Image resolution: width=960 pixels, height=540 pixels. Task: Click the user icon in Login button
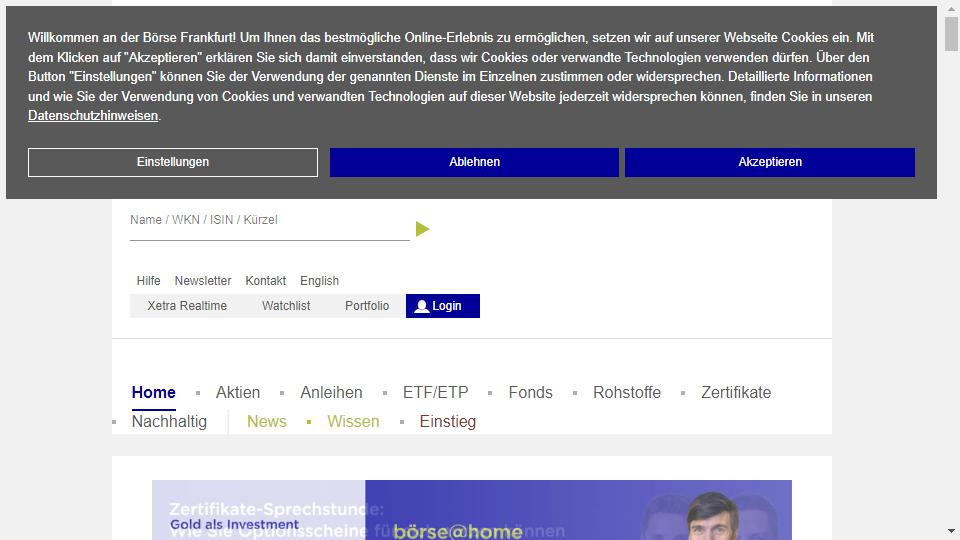click(421, 306)
